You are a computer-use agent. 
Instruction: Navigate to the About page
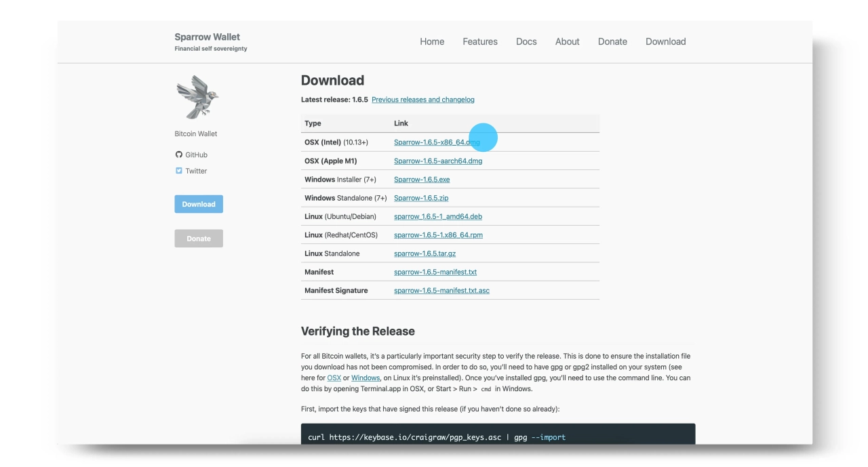[567, 41]
